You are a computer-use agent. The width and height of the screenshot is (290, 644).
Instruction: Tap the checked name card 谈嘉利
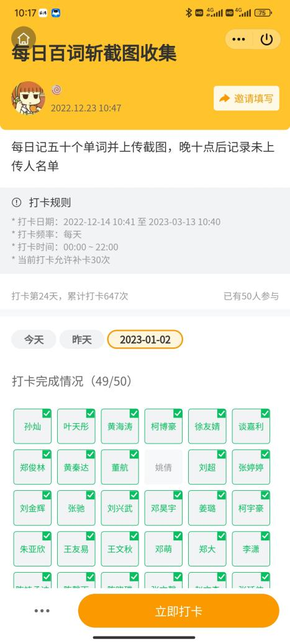pos(251,426)
